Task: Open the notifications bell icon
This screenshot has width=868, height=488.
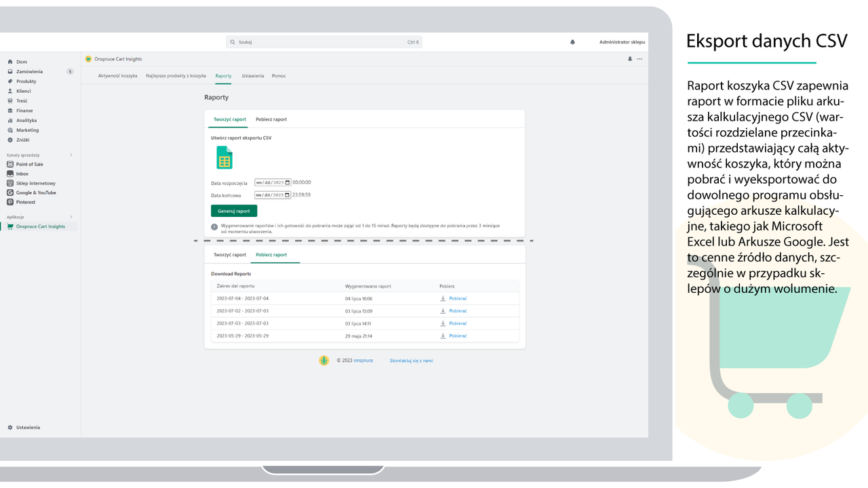Action: point(572,42)
